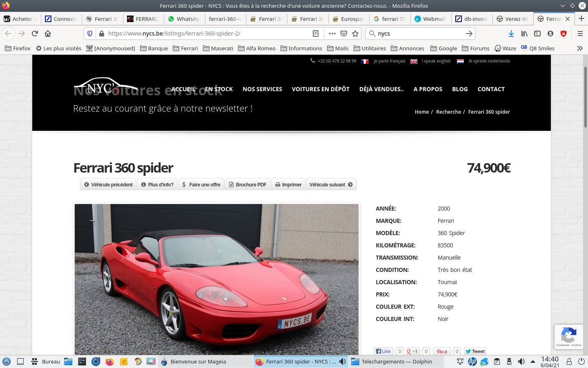Open the Q8 Smiles bookmark
Screen dimensions: 588x368
(537, 48)
